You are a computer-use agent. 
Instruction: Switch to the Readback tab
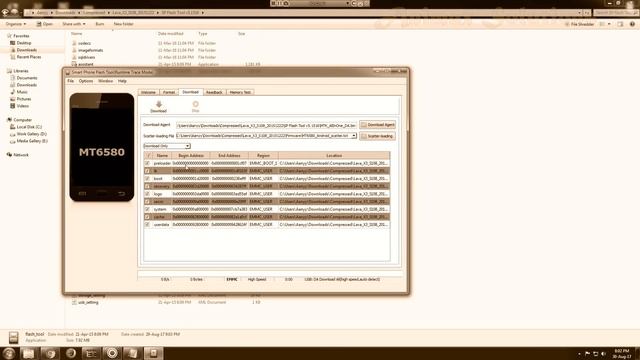tap(214, 92)
